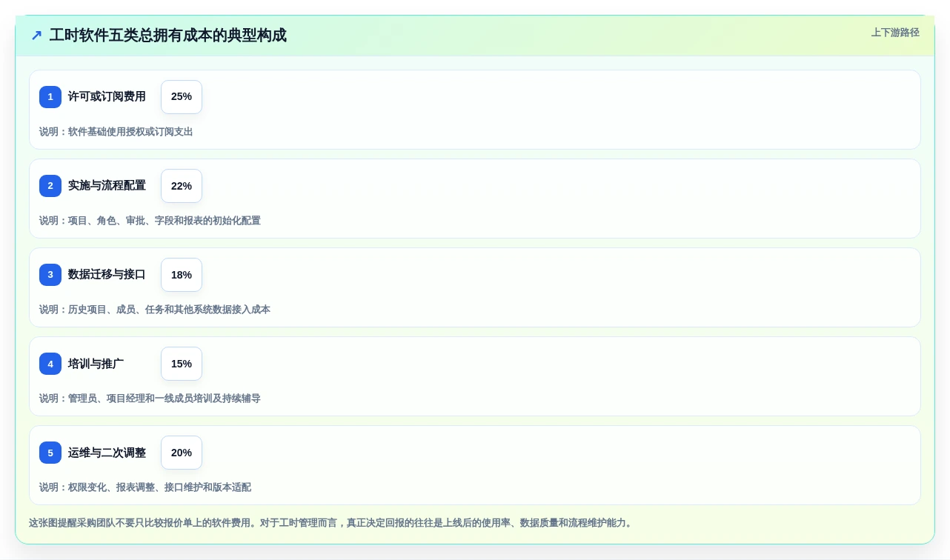
Task: Click the 20% value box
Action: (x=182, y=453)
